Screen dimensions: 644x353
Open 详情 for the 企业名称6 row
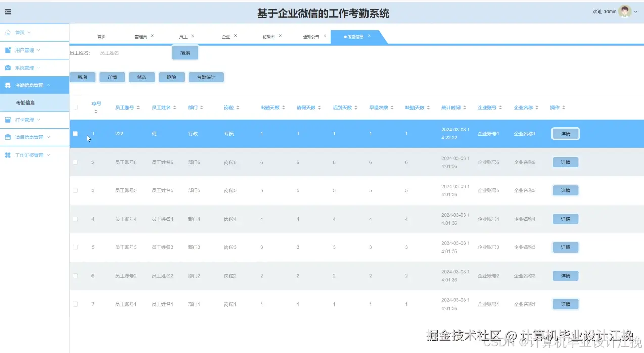click(565, 162)
